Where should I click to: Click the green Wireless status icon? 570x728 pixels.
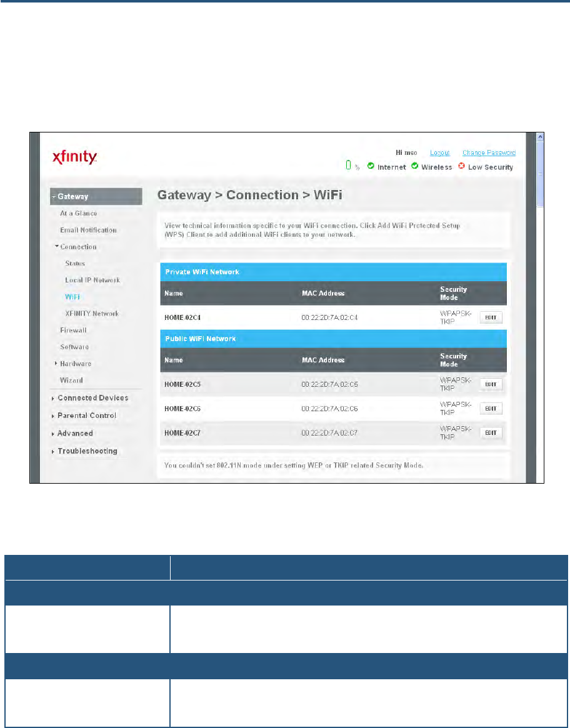[415, 166]
